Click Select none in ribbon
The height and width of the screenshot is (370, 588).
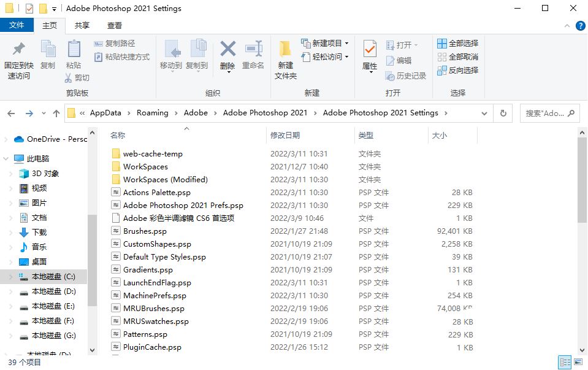click(458, 57)
